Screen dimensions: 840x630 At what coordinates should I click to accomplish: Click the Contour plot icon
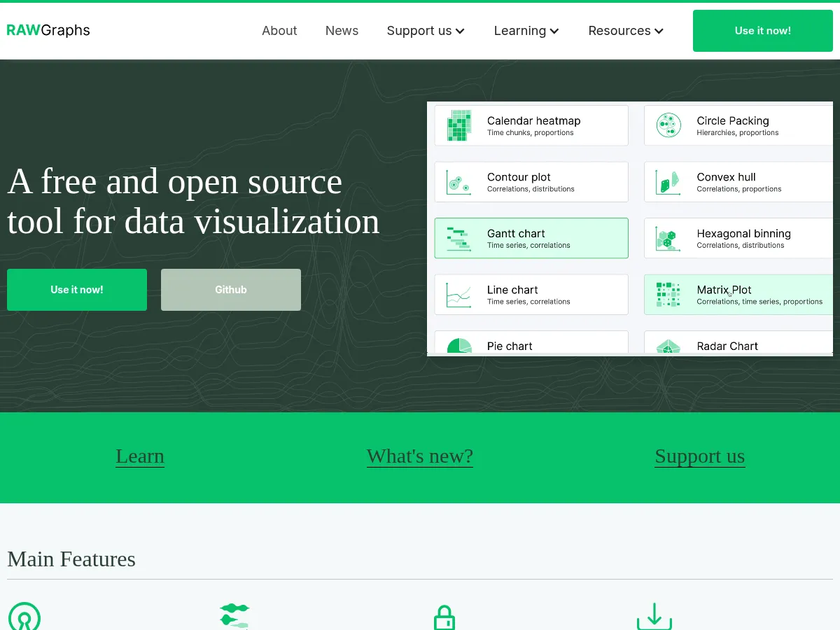[458, 182]
